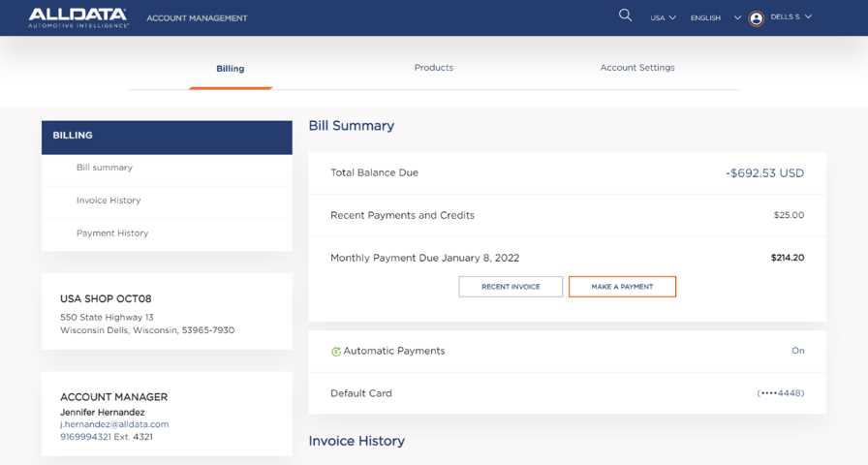Click ACCOUNT MANAGEMENT header text
This screenshot has width=868, height=465.
[197, 18]
